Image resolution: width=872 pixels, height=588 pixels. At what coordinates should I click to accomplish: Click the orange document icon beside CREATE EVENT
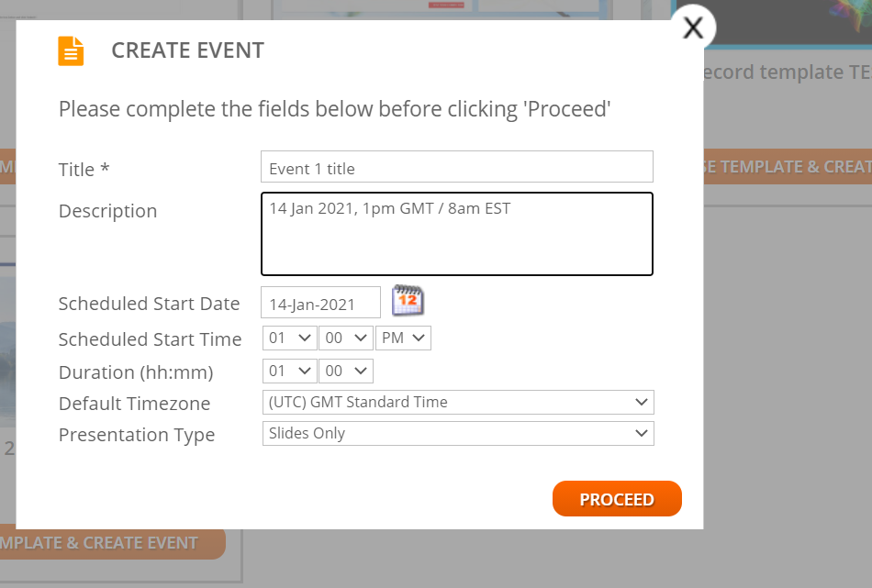coord(71,50)
